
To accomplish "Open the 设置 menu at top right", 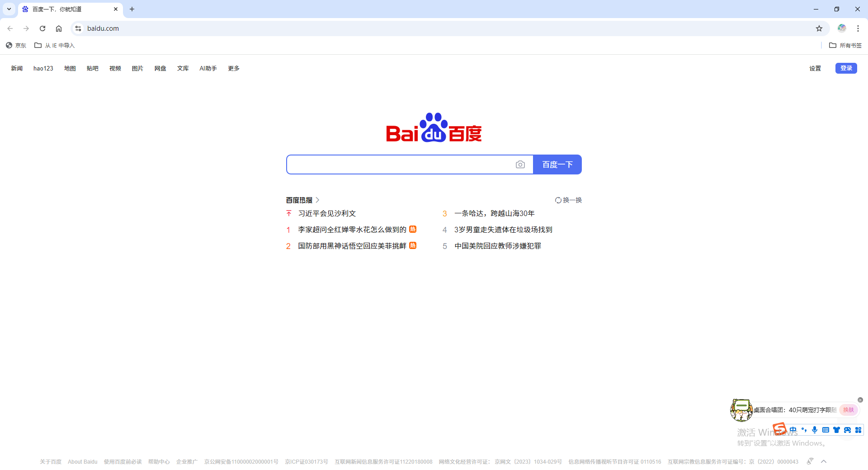I will pyautogui.click(x=815, y=68).
